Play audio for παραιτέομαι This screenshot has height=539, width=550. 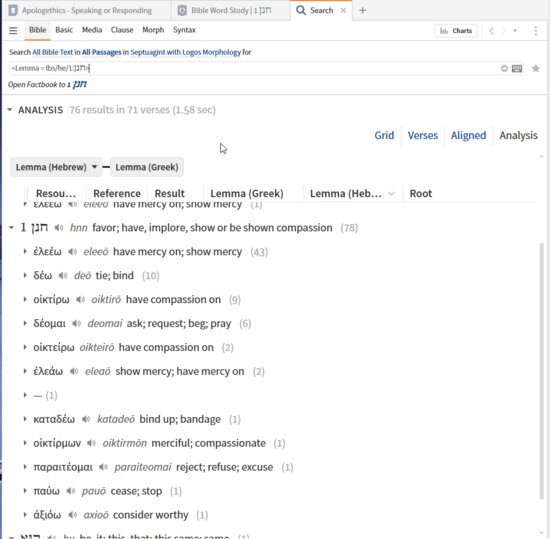103,467
